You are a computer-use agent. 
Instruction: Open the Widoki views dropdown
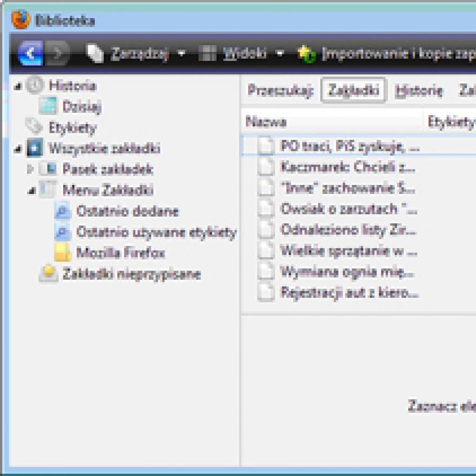(x=241, y=54)
